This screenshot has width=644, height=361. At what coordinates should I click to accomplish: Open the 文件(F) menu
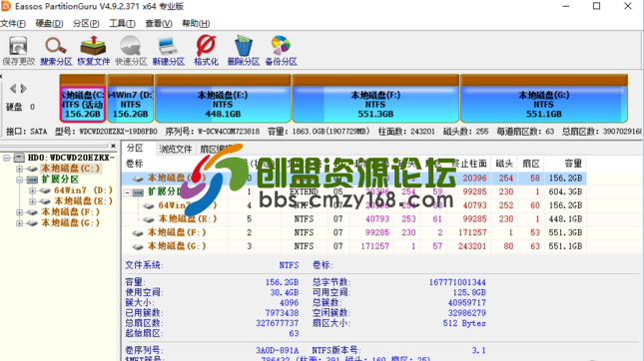click(13, 23)
